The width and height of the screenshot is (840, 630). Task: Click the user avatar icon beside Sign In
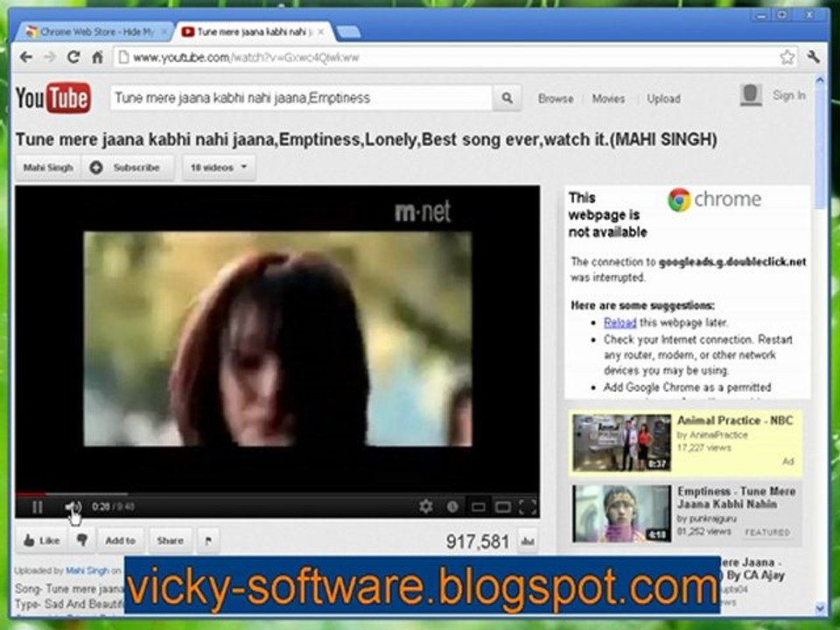pyautogui.click(x=751, y=94)
